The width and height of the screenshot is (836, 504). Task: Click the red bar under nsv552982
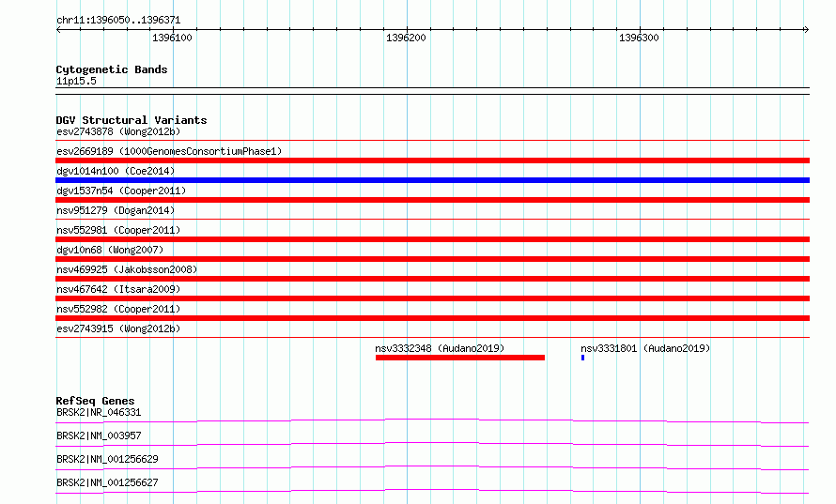pos(432,318)
